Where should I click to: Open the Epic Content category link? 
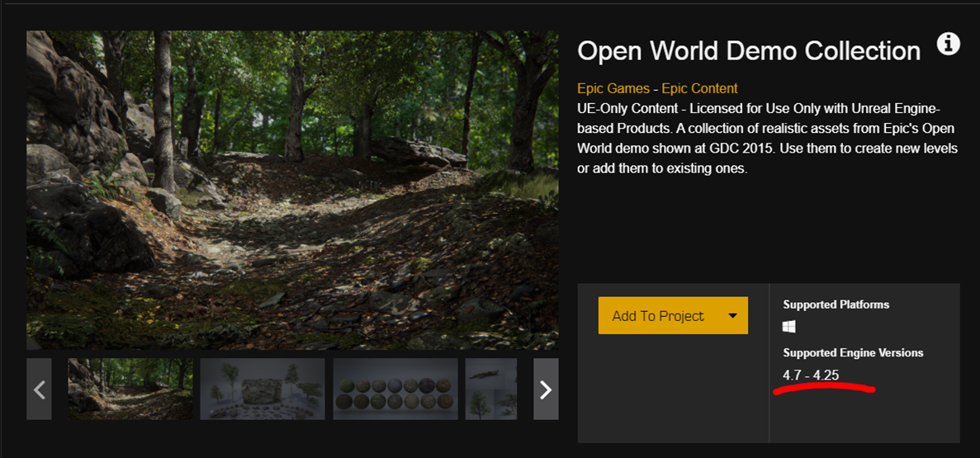[699, 89]
